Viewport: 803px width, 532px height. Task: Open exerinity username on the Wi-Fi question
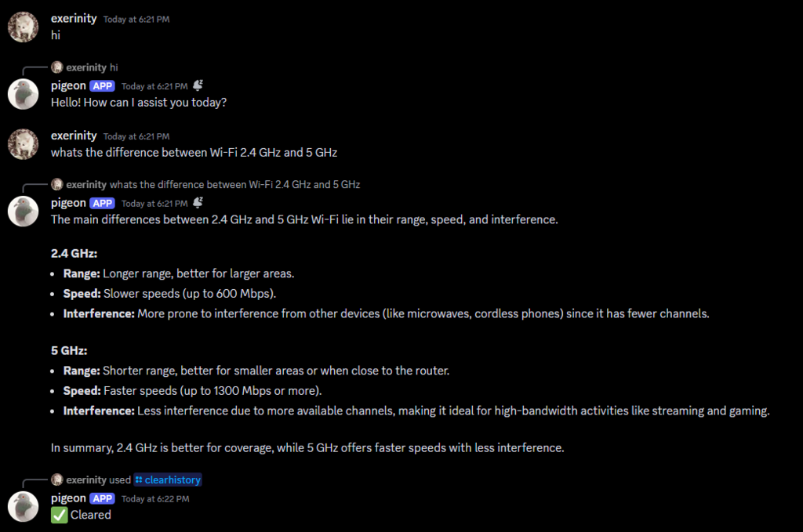74,136
